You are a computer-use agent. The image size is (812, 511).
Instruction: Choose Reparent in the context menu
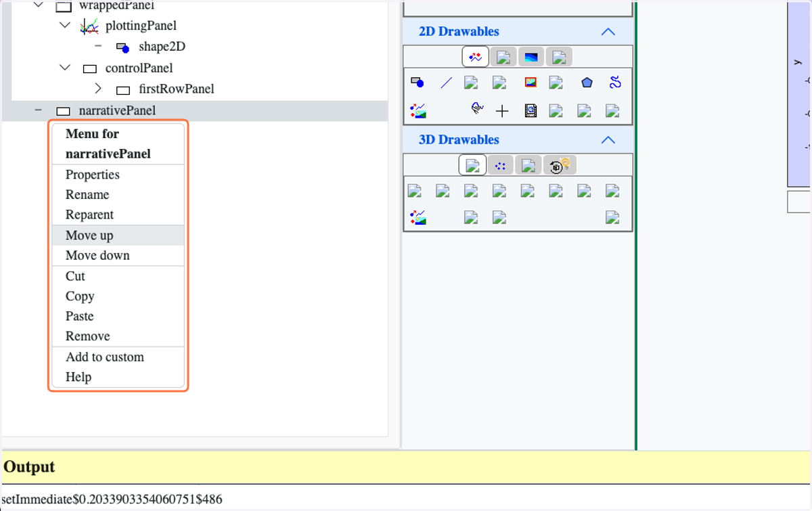[118, 215]
